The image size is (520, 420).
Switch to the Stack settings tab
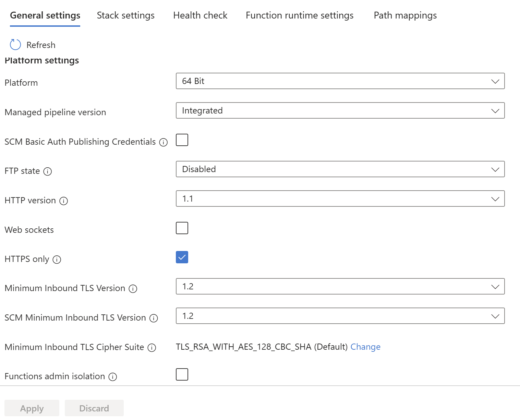click(125, 15)
